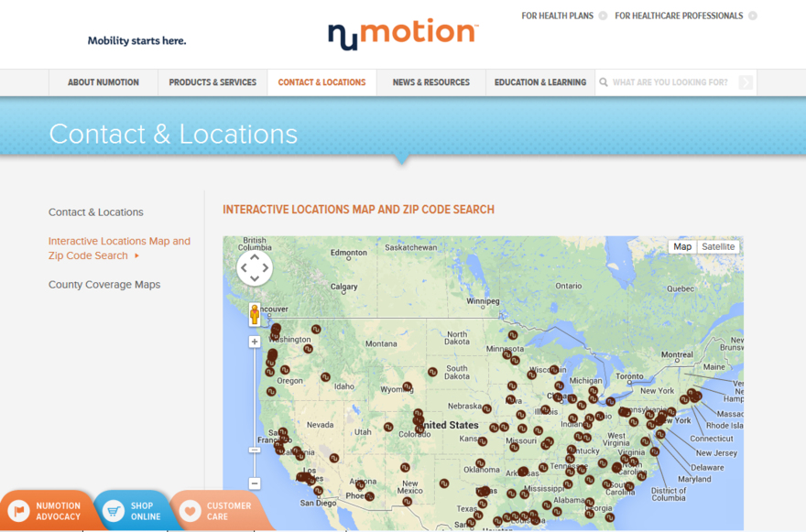Click the 'Contact & Locations' page heading
806x532 pixels.
(173, 135)
